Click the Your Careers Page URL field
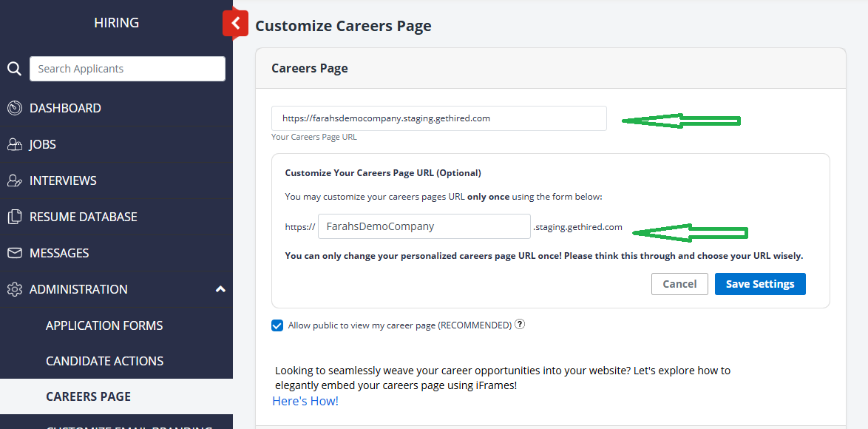868x429 pixels. pyautogui.click(x=438, y=118)
